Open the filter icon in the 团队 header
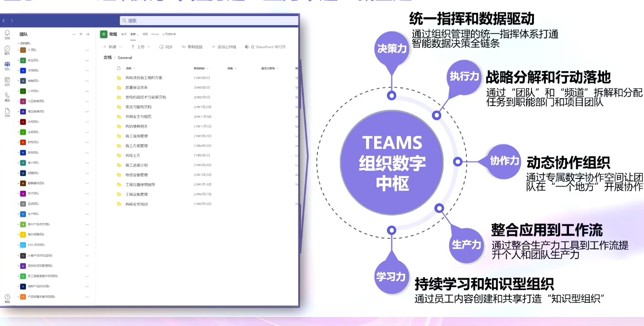 pos(81,34)
